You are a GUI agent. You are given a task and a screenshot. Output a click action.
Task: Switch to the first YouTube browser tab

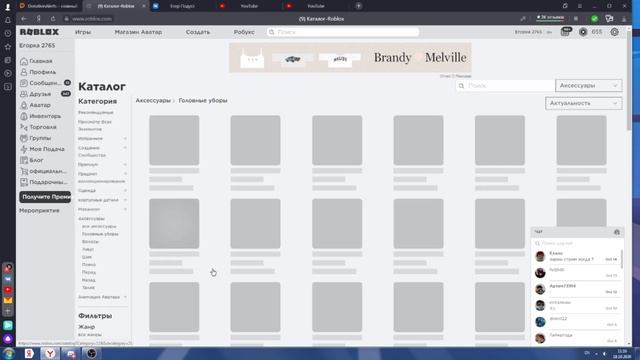pyautogui.click(x=249, y=6)
